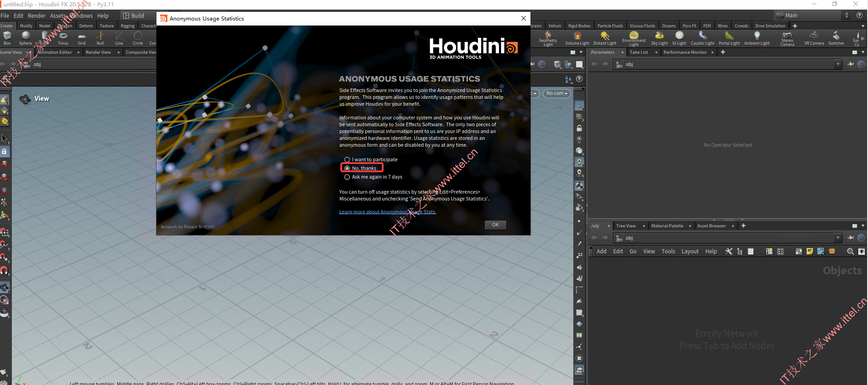The height and width of the screenshot is (385, 868).
Task: Choose 'Ask me again in 7 days'
Action: click(x=373, y=177)
